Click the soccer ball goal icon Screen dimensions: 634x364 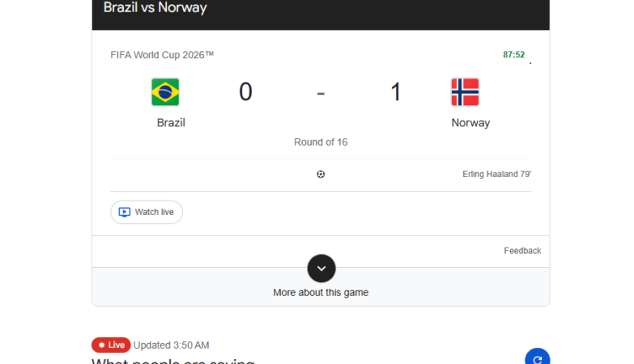(x=321, y=174)
